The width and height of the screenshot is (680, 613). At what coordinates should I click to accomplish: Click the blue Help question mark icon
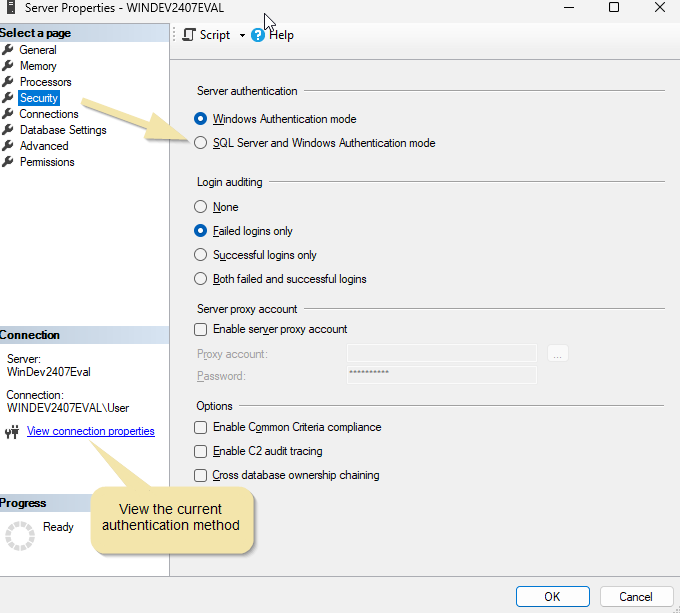pyautogui.click(x=258, y=35)
